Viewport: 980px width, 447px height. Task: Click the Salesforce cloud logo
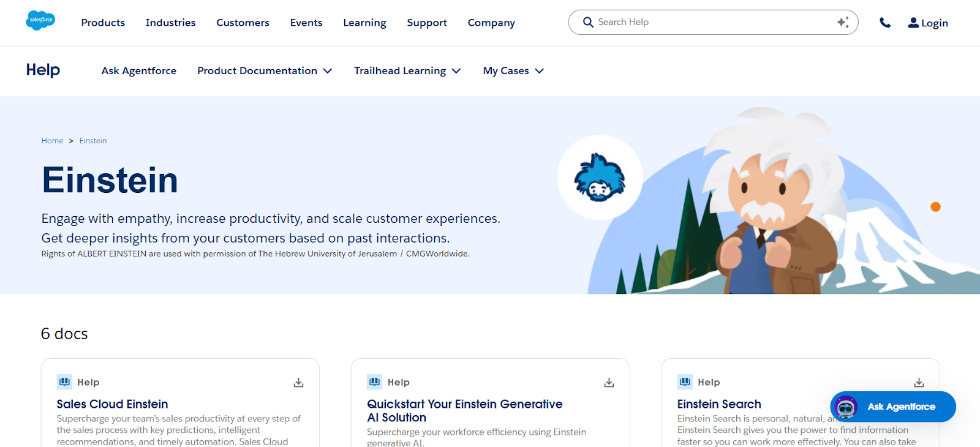click(x=40, y=20)
